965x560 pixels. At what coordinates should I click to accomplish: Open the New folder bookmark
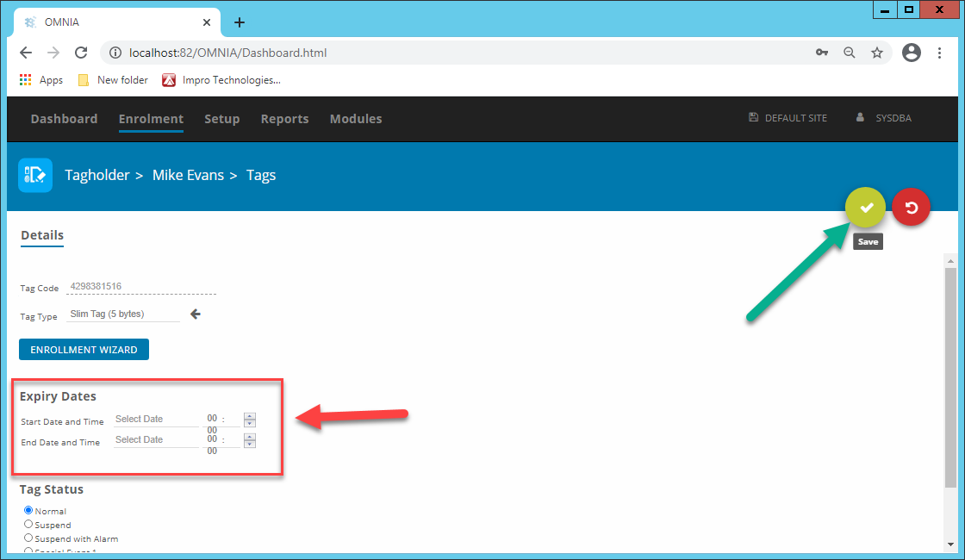pyautogui.click(x=113, y=80)
